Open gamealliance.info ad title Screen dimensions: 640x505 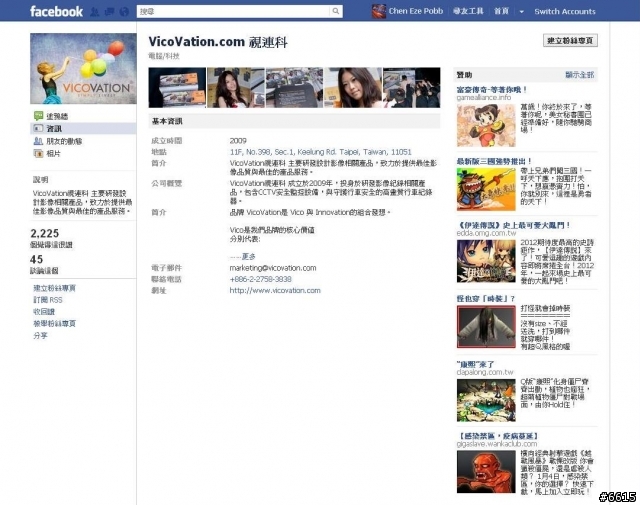click(x=491, y=89)
